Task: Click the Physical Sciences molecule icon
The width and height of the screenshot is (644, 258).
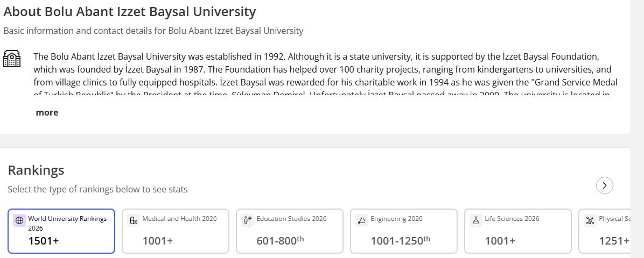Action: [x=590, y=220]
